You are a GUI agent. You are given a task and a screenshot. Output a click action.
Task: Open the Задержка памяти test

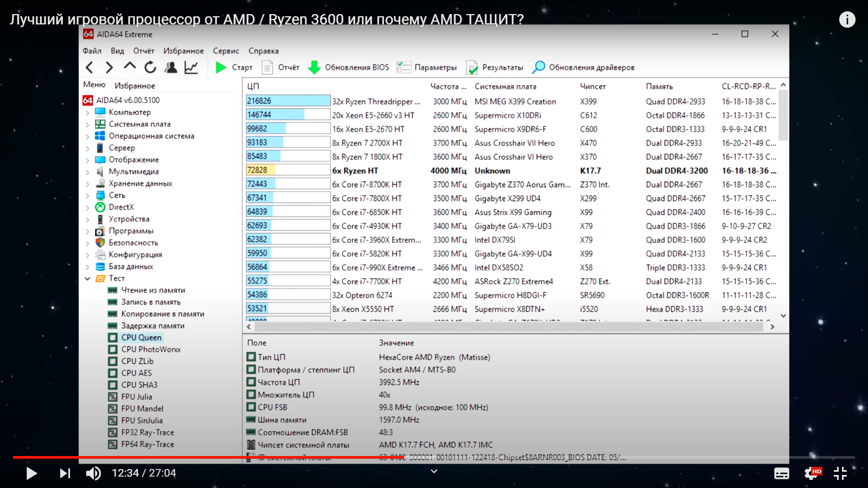(146, 326)
